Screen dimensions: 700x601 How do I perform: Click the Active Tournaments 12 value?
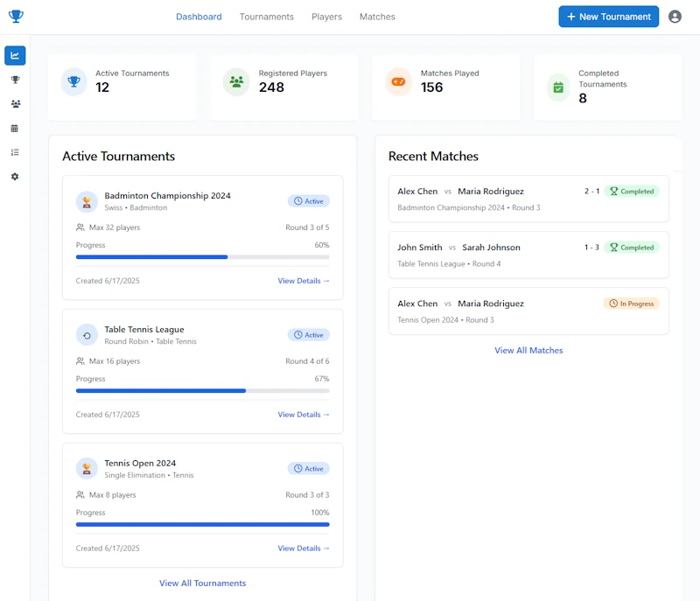[x=102, y=87]
